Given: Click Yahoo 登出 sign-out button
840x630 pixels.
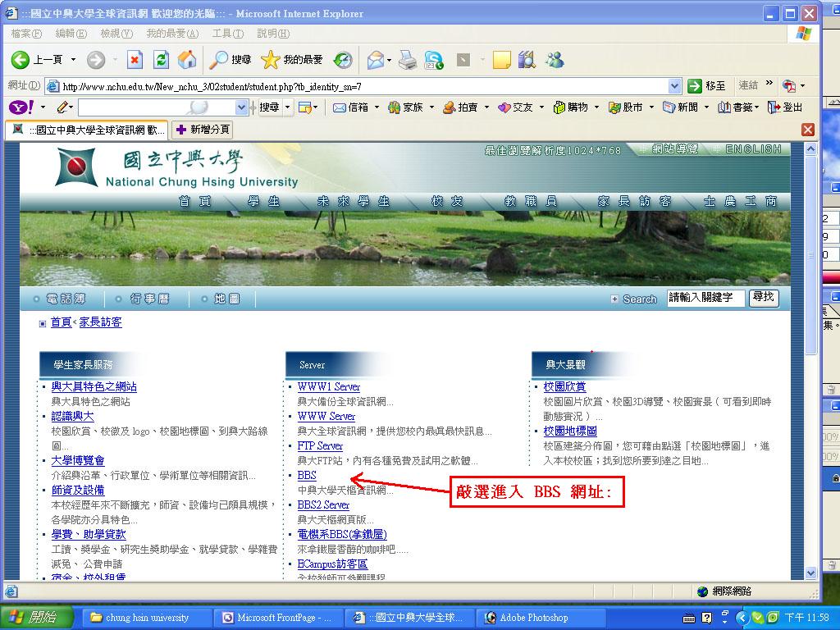Looking at the screenshot, I should (785, 107).
